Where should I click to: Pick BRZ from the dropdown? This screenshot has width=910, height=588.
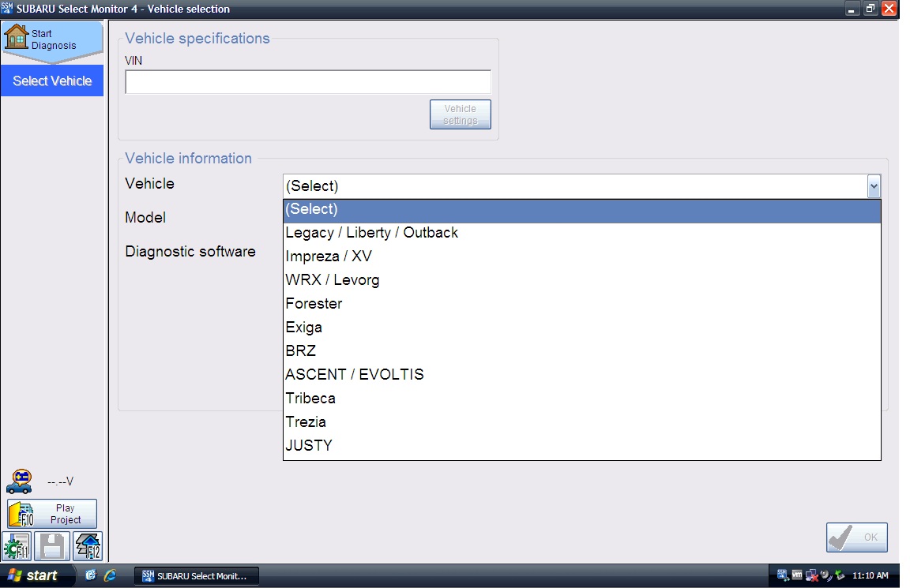tap(582, 351)
